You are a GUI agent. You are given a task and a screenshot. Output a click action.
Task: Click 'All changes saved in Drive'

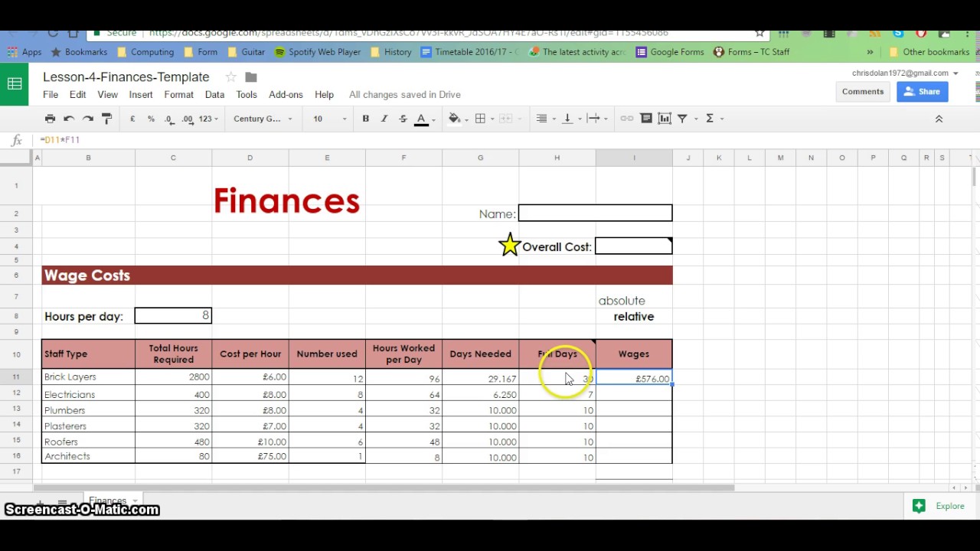click(x=405, y=95)
